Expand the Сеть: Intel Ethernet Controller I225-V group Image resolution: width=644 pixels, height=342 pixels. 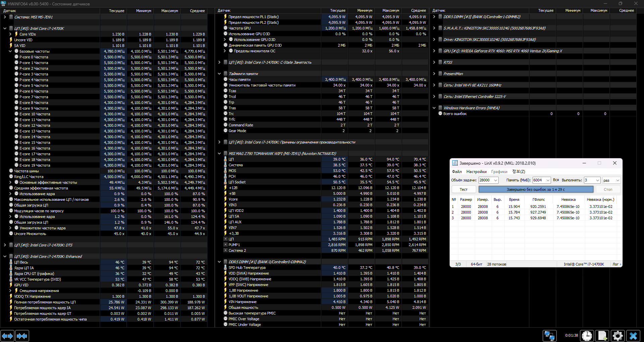click(434, 97)
